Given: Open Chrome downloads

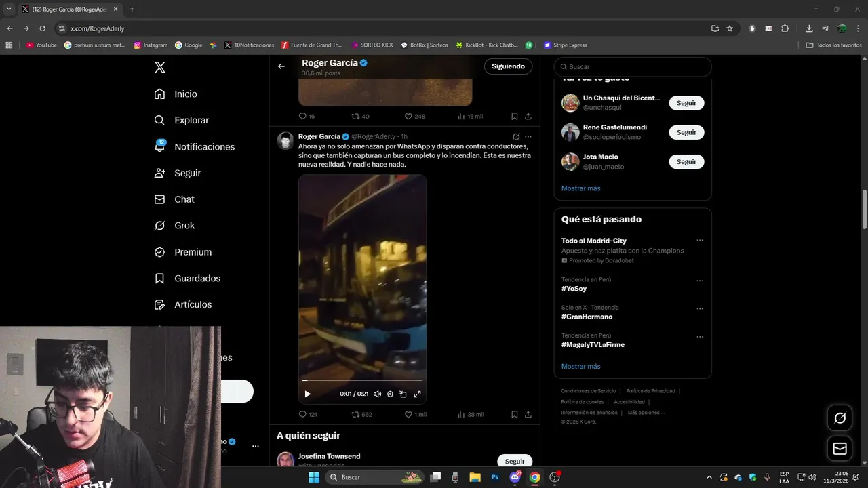Looking at the screenshot, I should pyautogui.click(x=809, y=28).
